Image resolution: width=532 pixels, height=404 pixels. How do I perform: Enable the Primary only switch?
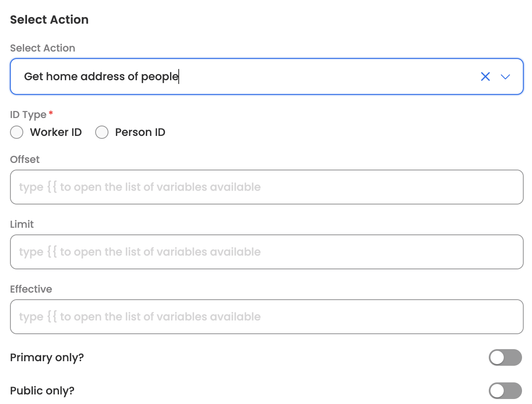point(505,357)
